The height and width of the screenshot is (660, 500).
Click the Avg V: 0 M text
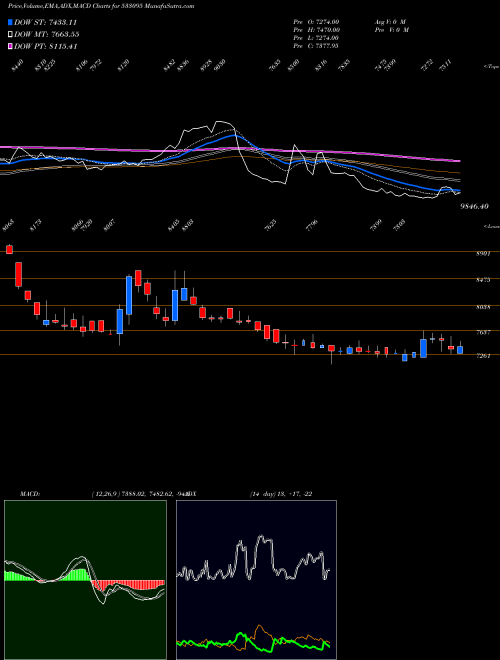click(x=389, y=21)
